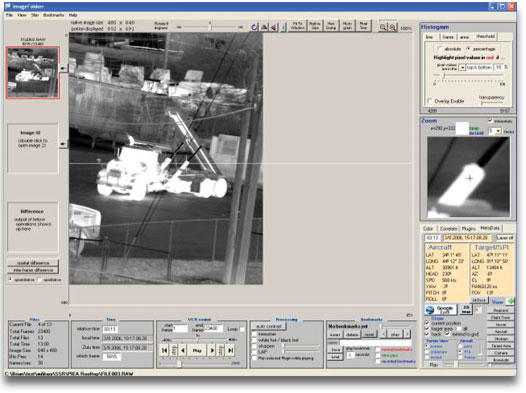Screen dimensions: 526x393
Task: Jump to first frame in VCR control
Action: 164,350
